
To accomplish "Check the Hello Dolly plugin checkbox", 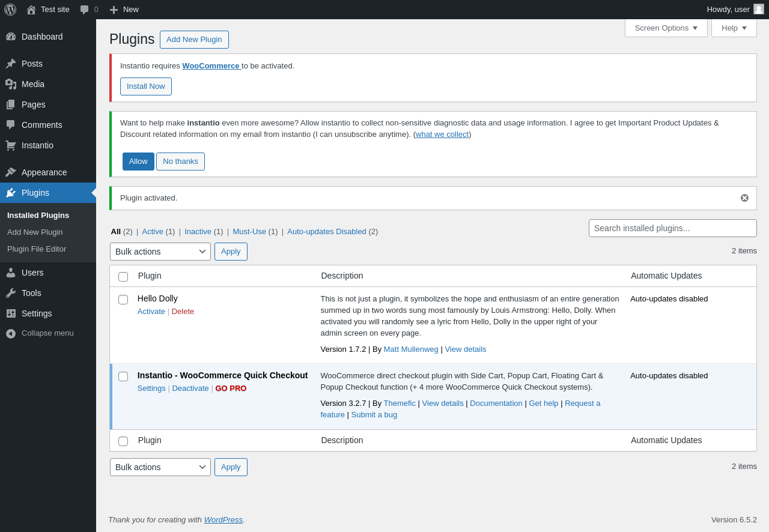I will coord(123,300).
